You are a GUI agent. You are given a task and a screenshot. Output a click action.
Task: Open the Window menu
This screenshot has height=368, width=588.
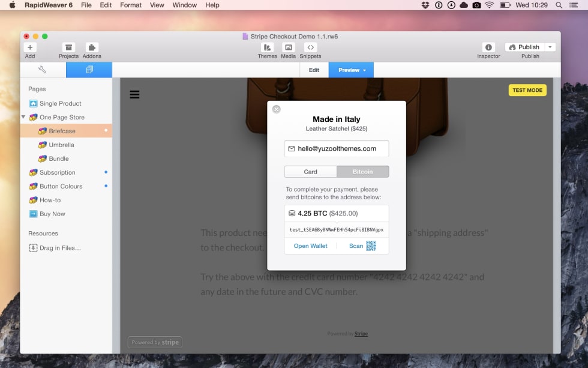pos(185,5)
